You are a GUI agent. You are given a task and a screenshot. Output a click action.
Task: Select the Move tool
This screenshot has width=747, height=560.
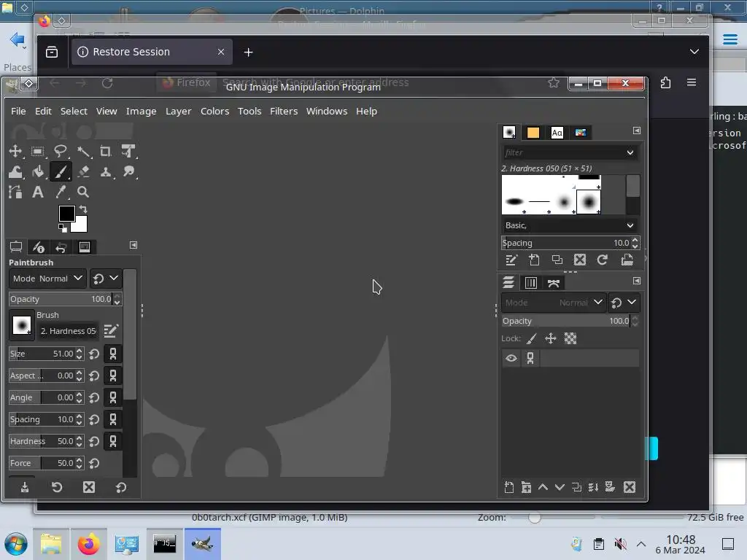pyautogui.click(x=15, y=152)
